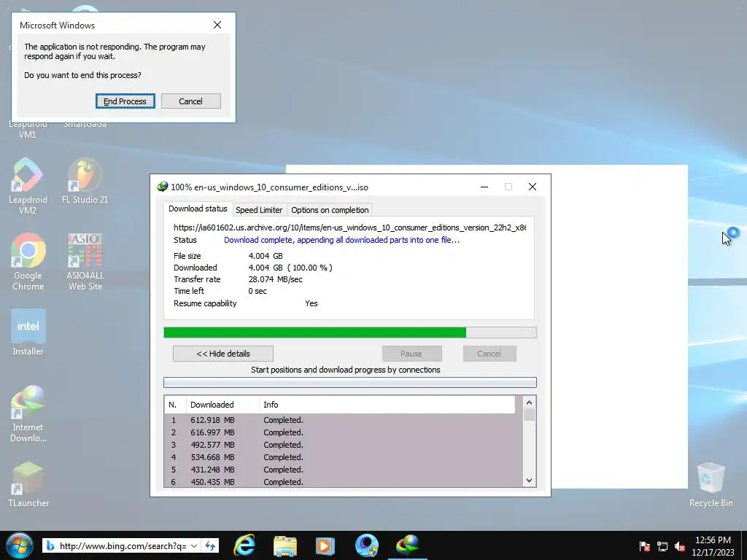Launch FL Studio 21 desktop icon

[x=85, y=182]
